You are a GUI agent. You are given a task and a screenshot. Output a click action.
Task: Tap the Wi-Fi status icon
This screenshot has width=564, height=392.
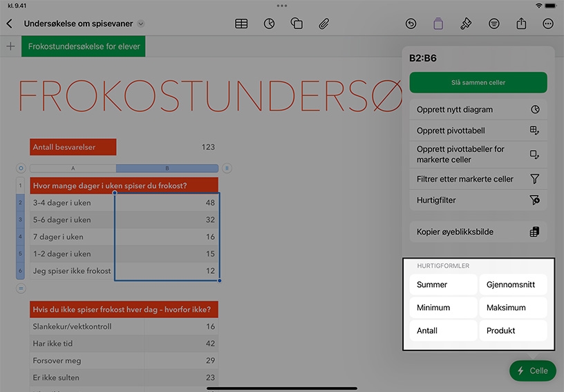538,6
